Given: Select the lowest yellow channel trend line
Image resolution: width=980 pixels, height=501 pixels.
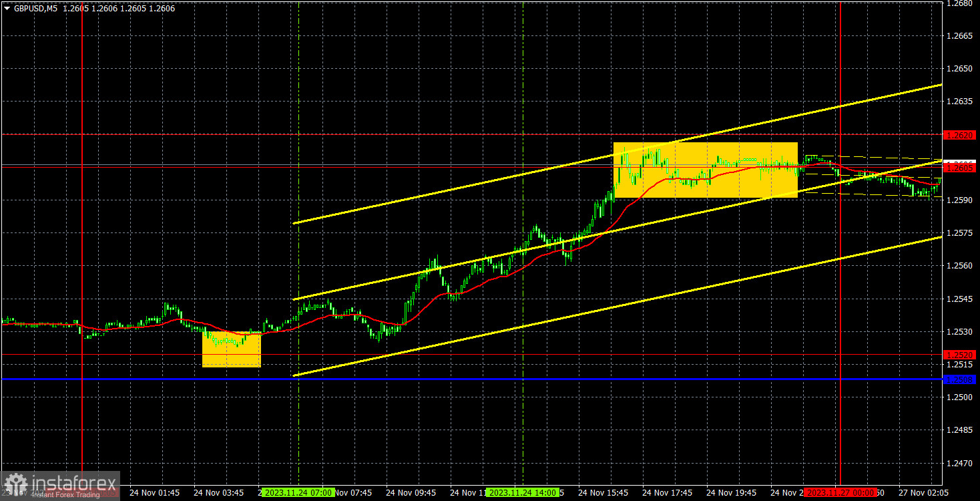Looking at the screenshot, I should pos(618,307).
